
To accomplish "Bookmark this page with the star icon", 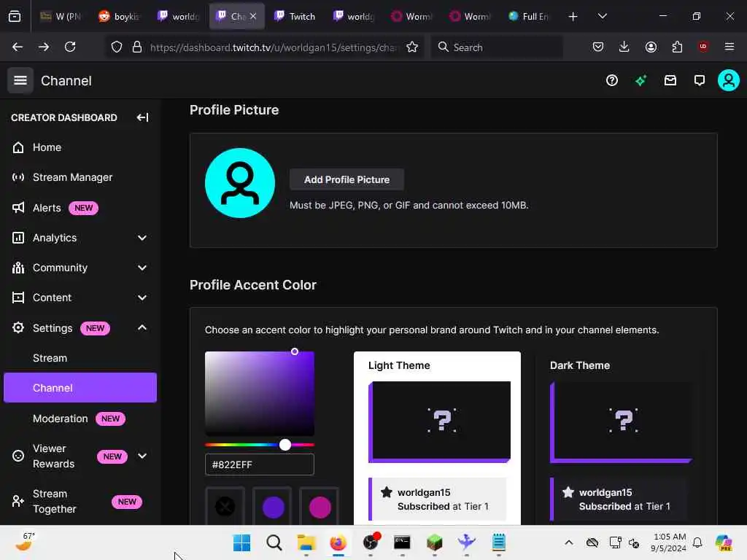I will tap(412, 47).
